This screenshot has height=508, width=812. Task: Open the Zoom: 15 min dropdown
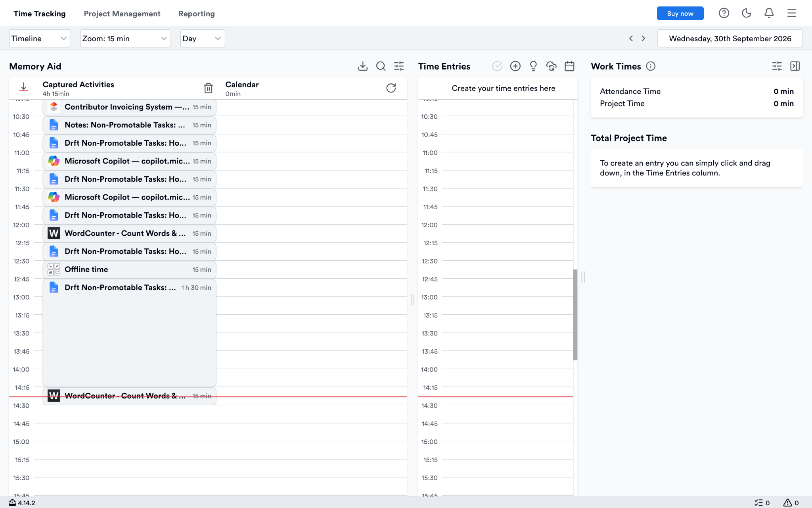click(x=125, y=38)
